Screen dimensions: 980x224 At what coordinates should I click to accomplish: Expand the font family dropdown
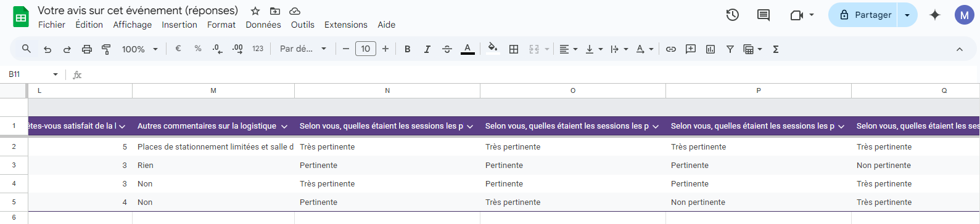point(303,49)
